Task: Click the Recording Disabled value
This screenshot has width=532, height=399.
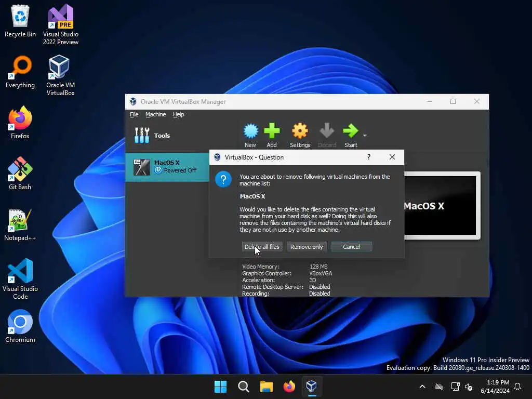Action: (320, 294)
